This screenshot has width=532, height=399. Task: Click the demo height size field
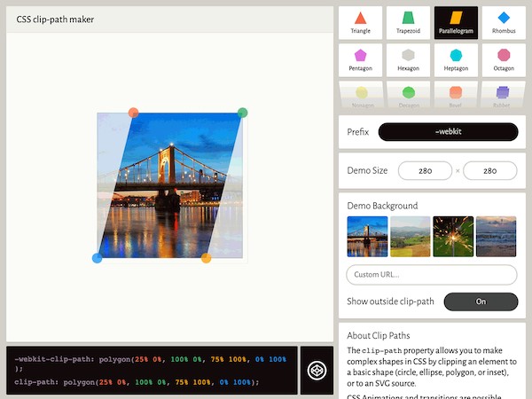(x=489, y=170)
